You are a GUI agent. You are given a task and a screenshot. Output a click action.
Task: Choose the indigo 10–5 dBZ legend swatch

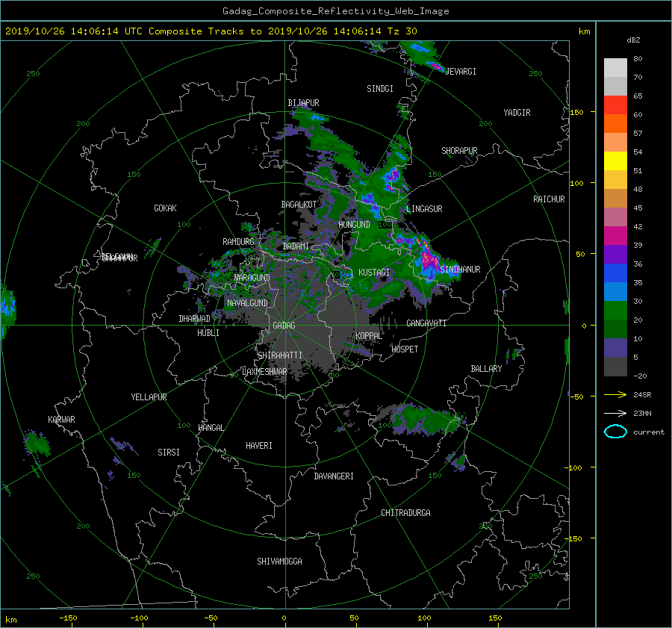615,348
